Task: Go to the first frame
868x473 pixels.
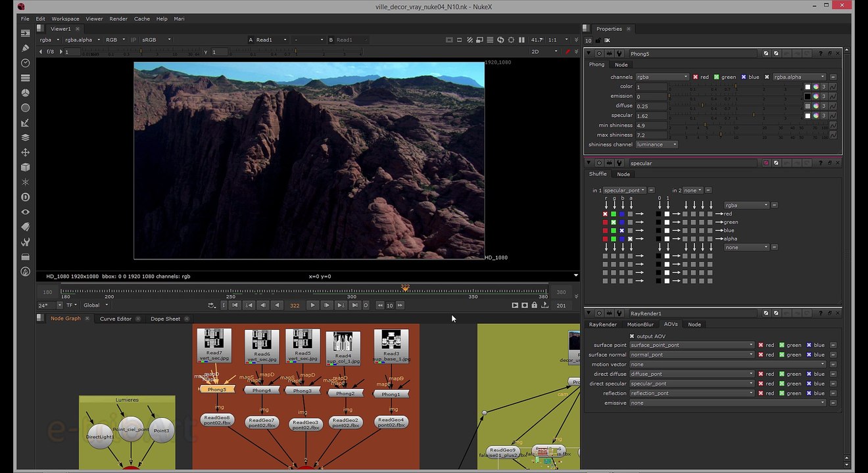Action: pos(235,305)
